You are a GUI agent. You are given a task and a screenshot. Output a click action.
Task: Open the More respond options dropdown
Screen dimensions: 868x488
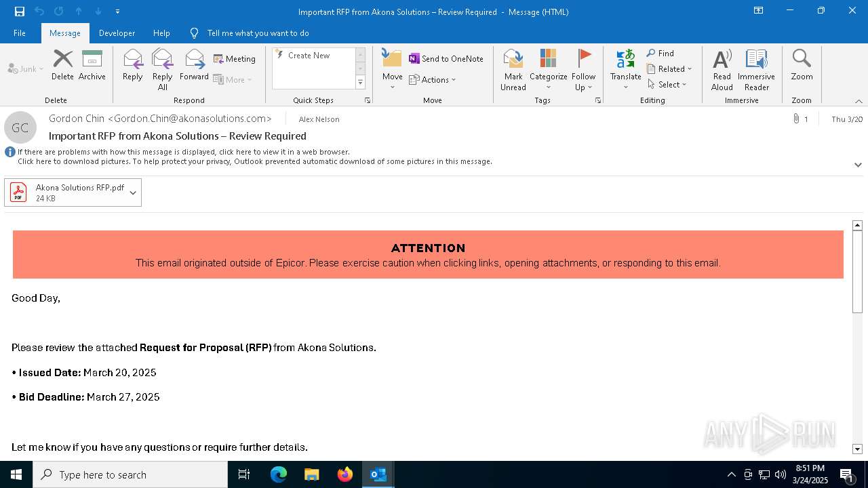click(233, 79)
